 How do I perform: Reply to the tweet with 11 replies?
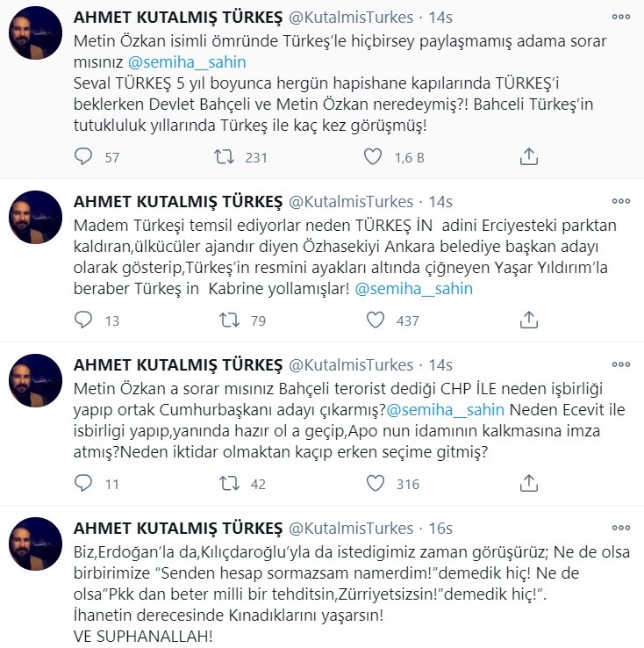pos(83,484)
